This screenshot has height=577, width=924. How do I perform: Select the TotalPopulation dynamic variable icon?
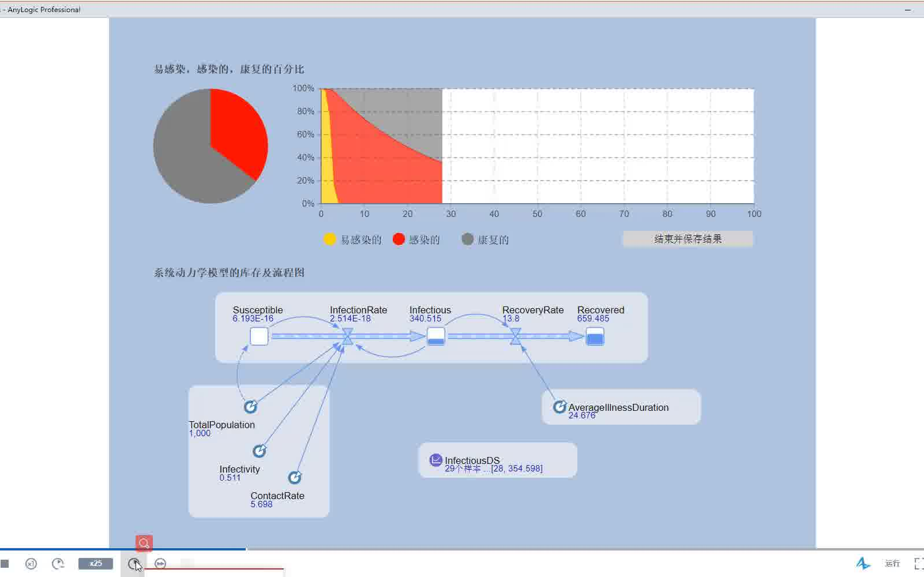click(250, 407)
